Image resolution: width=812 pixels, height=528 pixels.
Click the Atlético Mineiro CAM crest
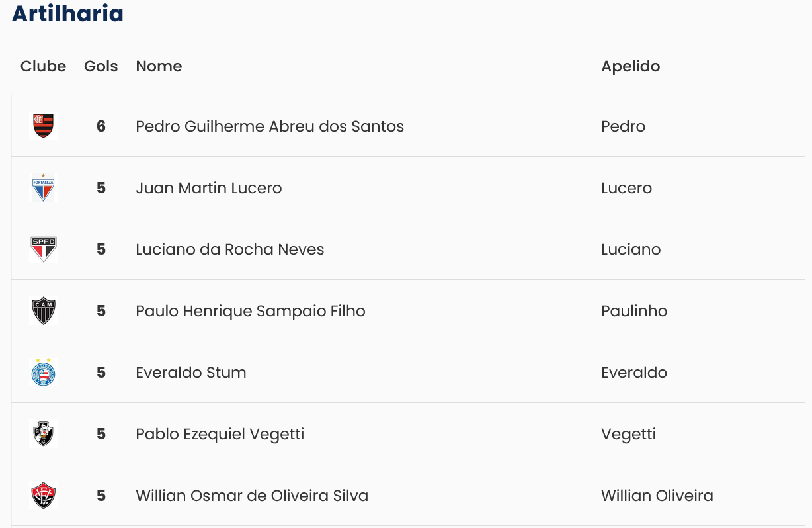(x=43, y=311)
